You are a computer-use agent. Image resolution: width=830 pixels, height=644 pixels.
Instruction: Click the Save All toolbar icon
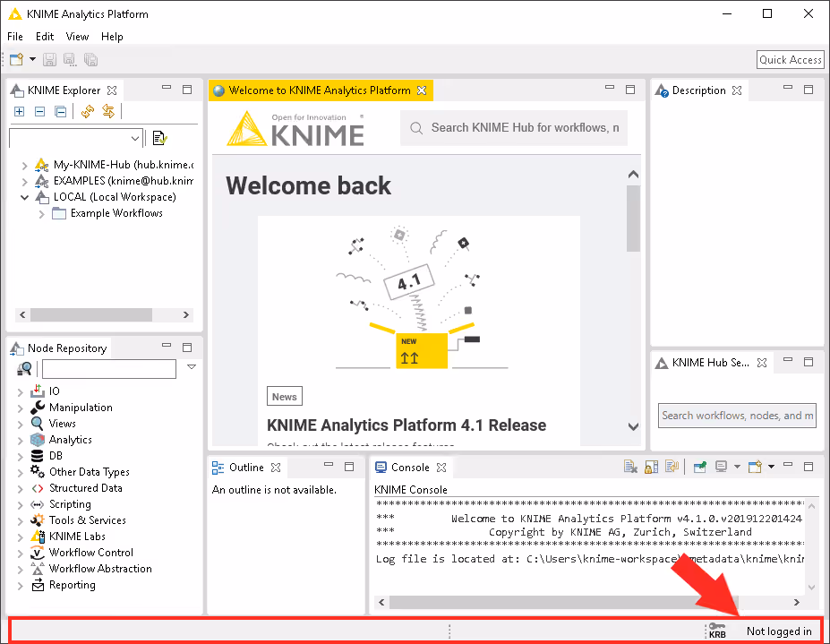tap(90, 59)
